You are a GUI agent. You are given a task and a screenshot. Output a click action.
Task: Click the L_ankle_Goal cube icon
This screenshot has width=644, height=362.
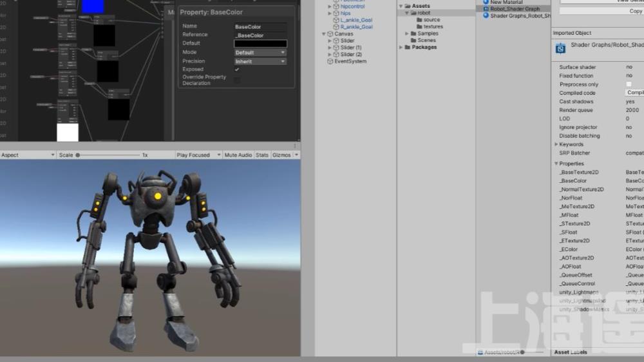click(x=336, y=20)
